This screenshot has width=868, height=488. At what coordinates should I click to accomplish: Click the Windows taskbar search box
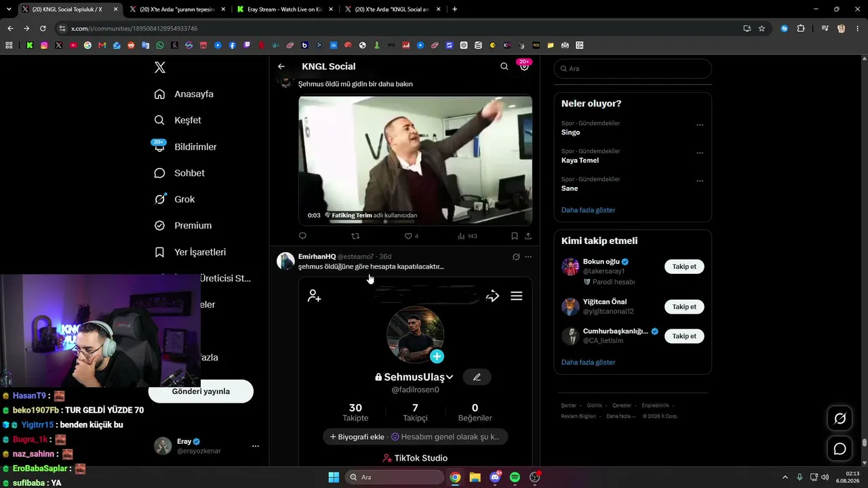395,477
